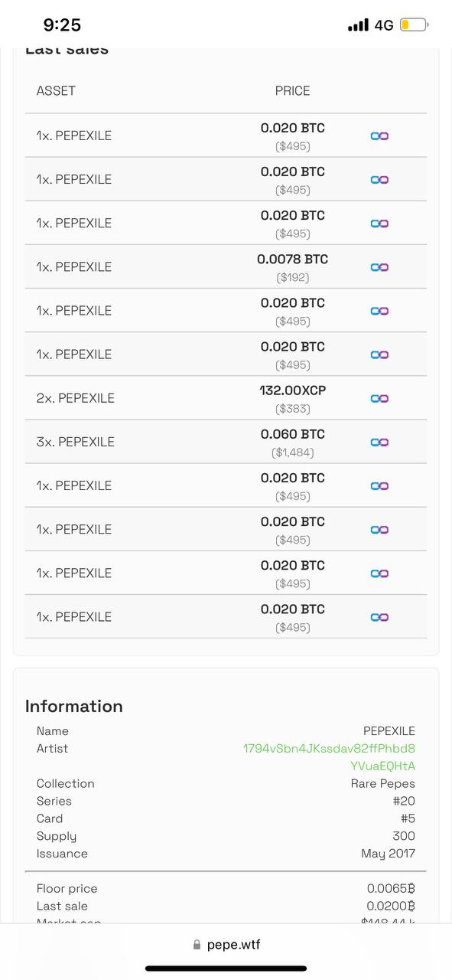The image size is (452, 980).
Task: Tap the battery icon in status bar
Action: (x=414, y=25)
